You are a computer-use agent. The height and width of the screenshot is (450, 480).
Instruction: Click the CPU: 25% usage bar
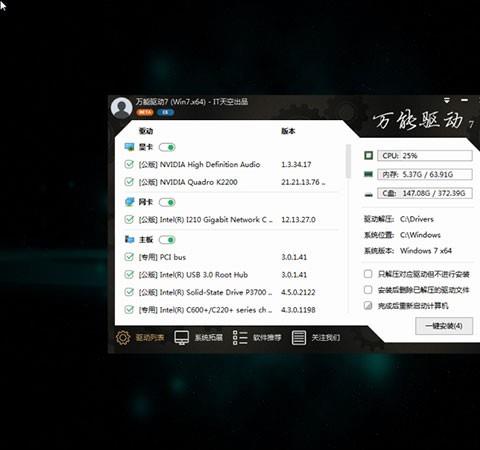point(425,156)
